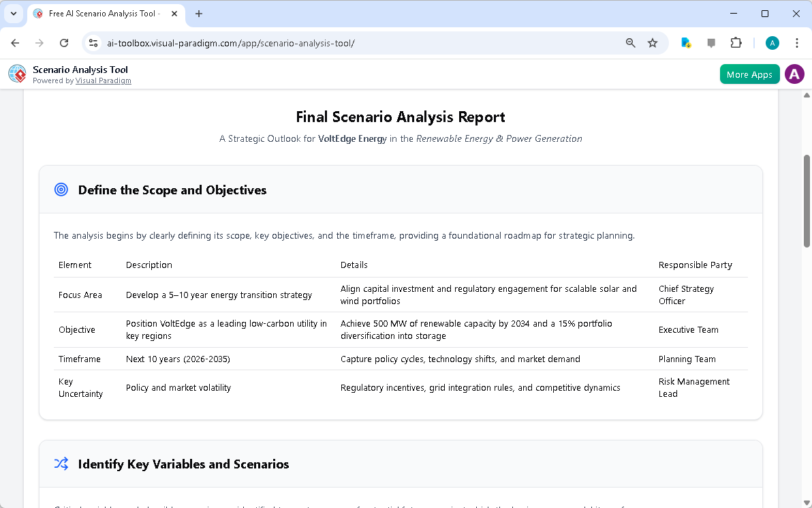Open a new browser tab with the plus button
Viewport: 812px width, 508px height.
(x=198, y=14)
